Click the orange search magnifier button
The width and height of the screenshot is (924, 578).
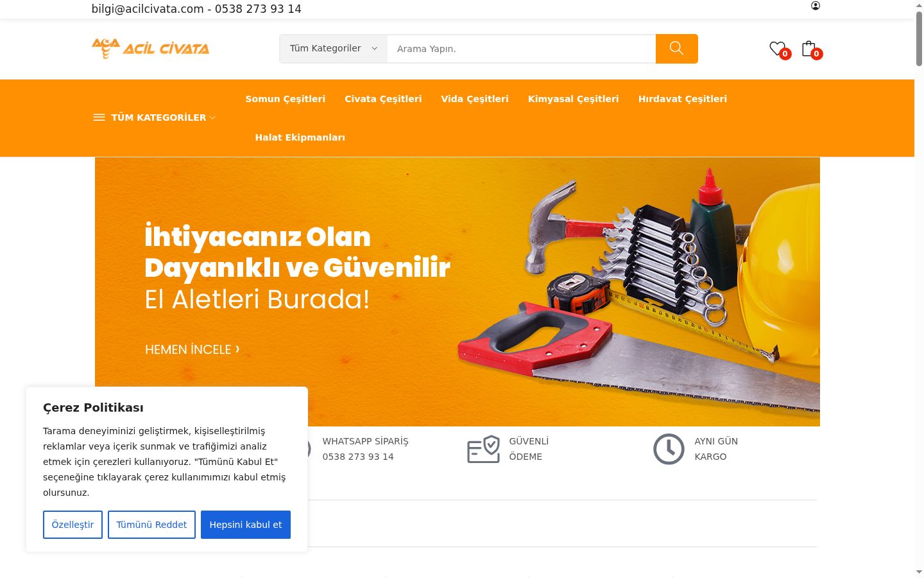676,49
